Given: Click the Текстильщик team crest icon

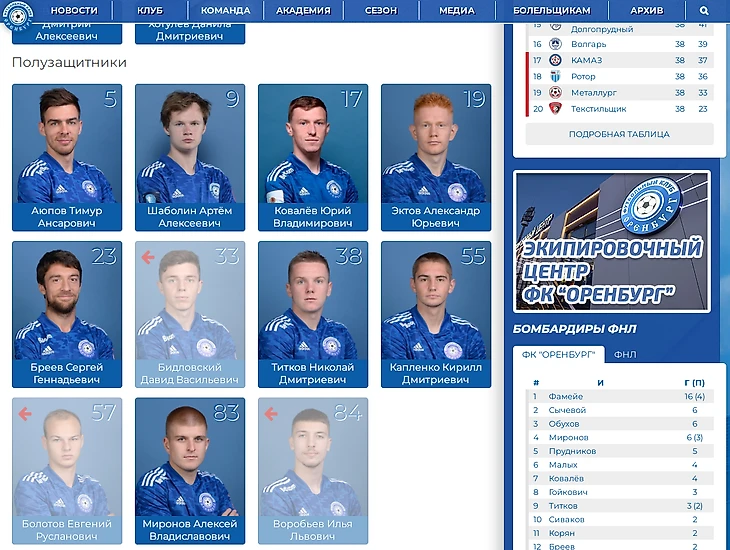Looking at the screenshot, I should point(555,109).
